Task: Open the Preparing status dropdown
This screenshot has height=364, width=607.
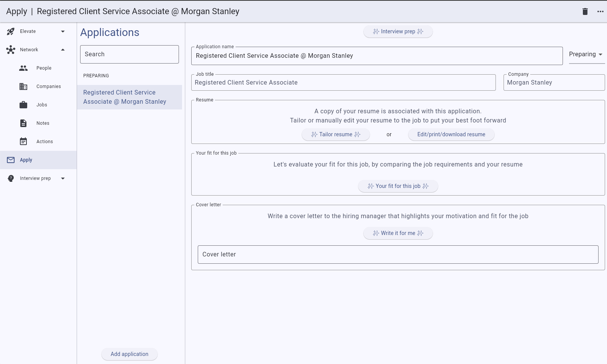Action: tap(586, 54)
